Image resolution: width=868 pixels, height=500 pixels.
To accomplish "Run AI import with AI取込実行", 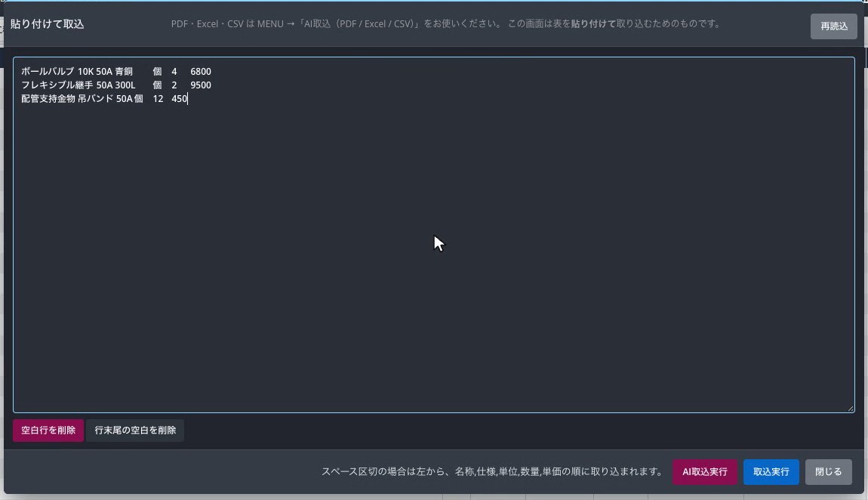I will 705,472.
